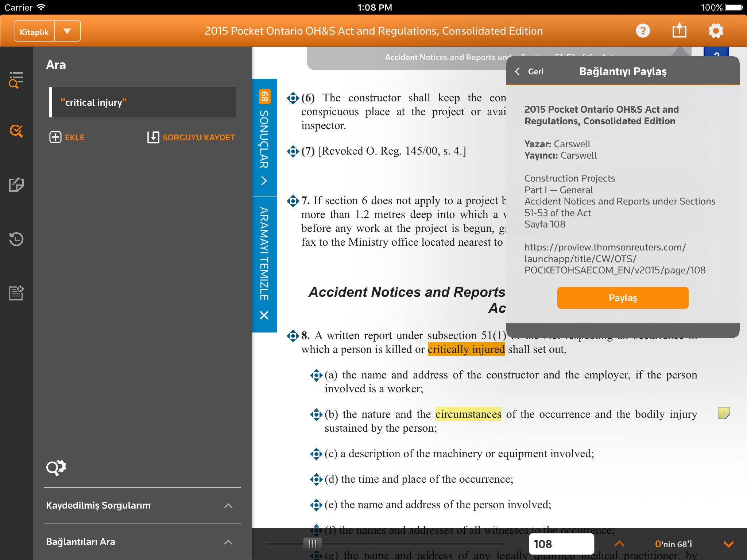This screenshot has height=560, width=747.
Task: Open the history clock sidebar icon
Action: (x=16, y=239)
